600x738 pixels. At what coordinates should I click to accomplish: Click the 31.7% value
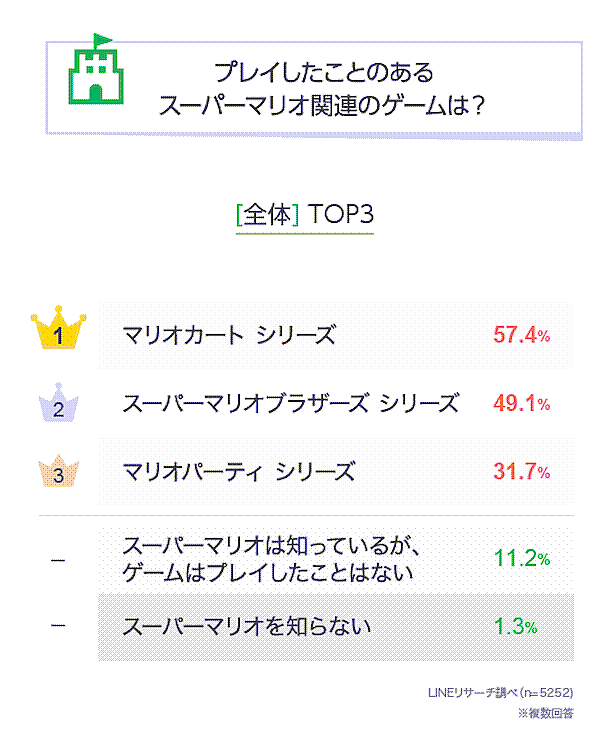[x=522, y=470]
